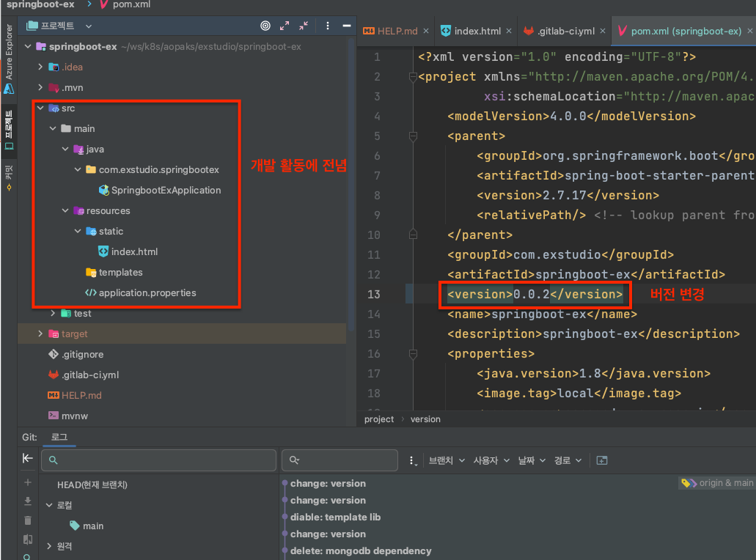The height and width of the screenshot is (560, 756).
Task: Close the index.html editor tab
Action: tap(509, 31)
